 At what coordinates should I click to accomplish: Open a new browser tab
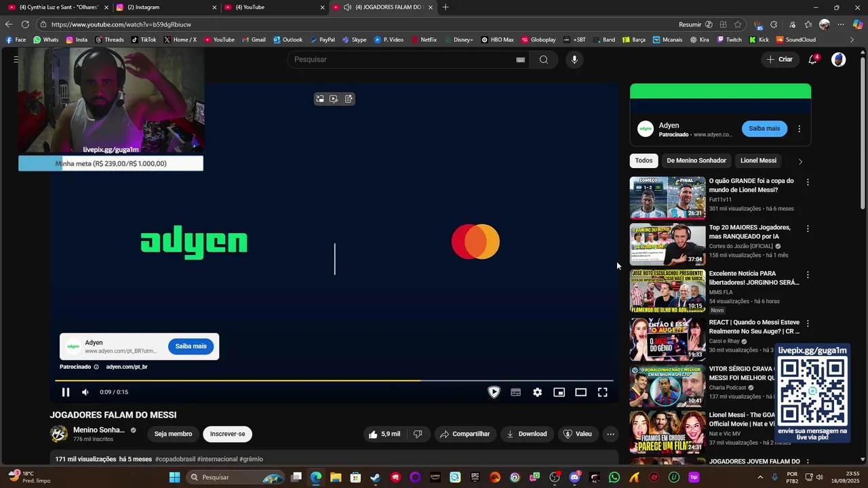[x=446, y=7]
